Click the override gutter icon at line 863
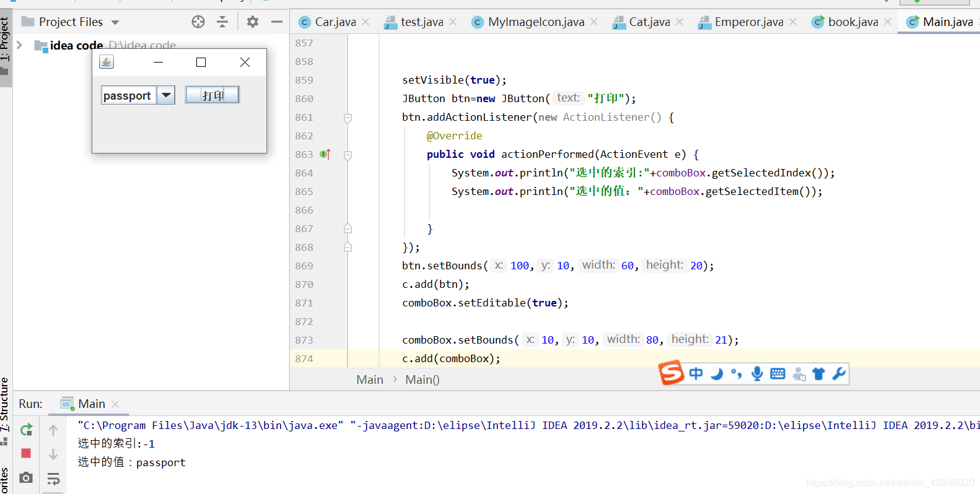980x494 pixels. click(325, 154)
